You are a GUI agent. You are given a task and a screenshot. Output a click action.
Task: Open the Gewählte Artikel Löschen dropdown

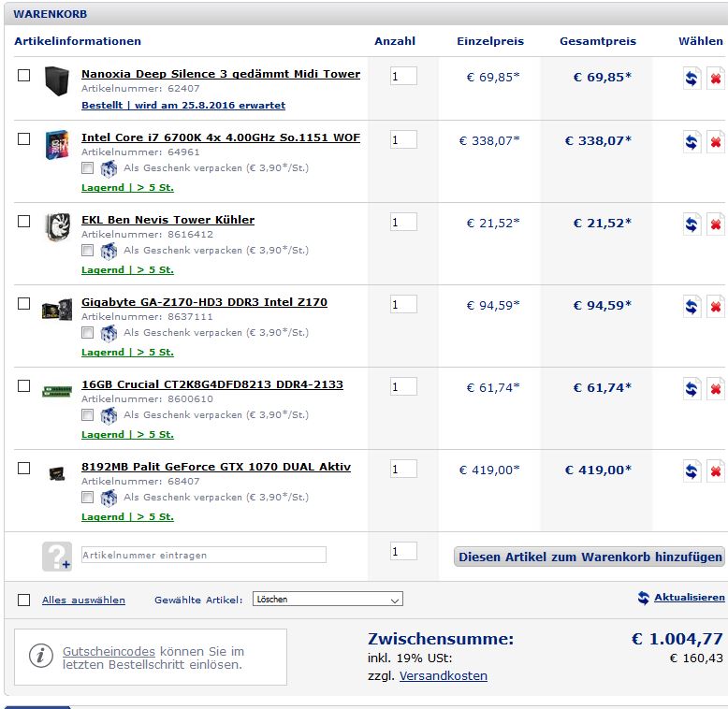click(328, 599)
